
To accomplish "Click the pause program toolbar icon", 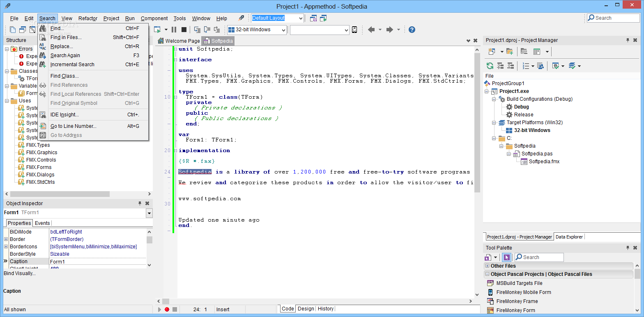I will (174, 30).
